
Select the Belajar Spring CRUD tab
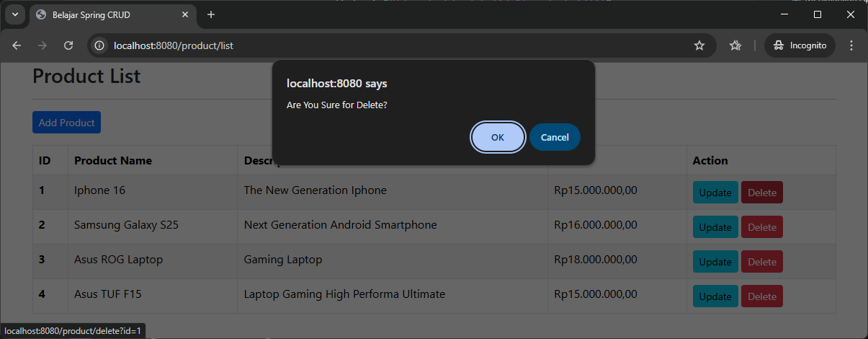pyautogui.click(x=108, y=14)
